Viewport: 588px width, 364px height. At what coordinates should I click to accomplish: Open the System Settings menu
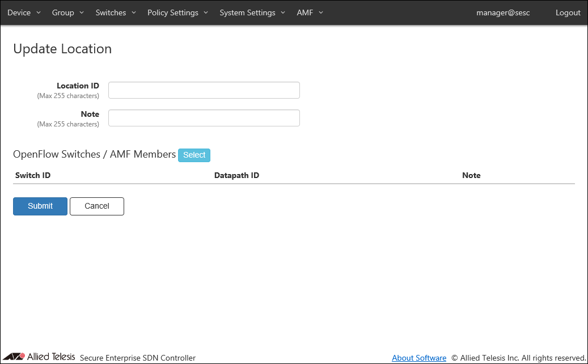[252, 12]
